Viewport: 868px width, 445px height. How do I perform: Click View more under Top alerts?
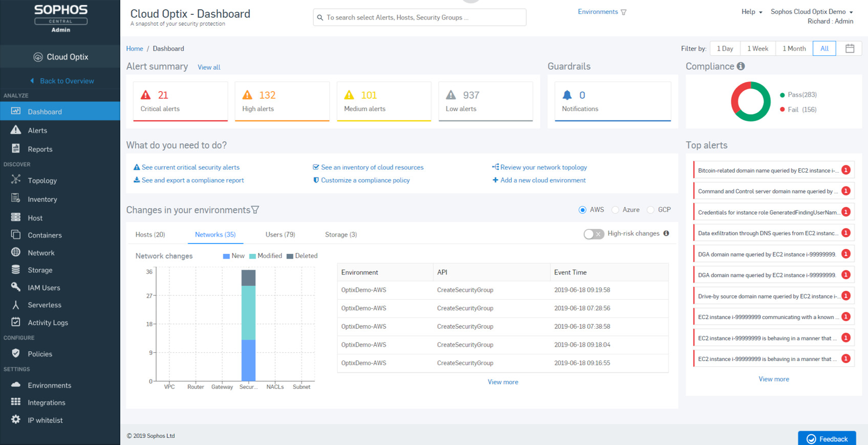pos(773,379)
